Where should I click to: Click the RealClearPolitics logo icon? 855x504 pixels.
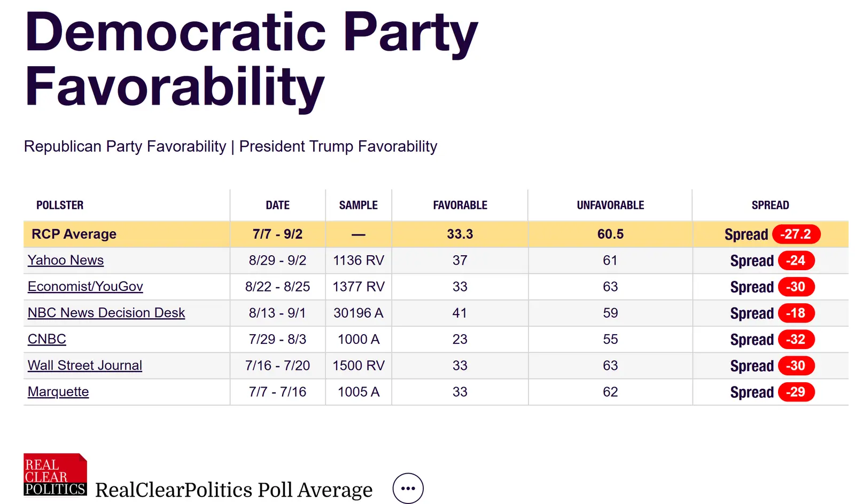pos(55,474)
